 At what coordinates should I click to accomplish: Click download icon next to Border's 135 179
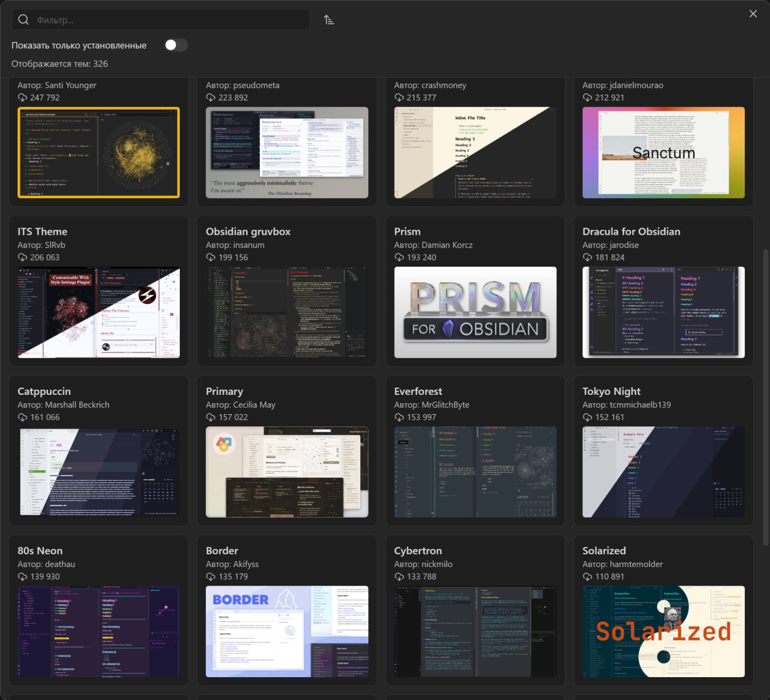[x=211, y=577]
